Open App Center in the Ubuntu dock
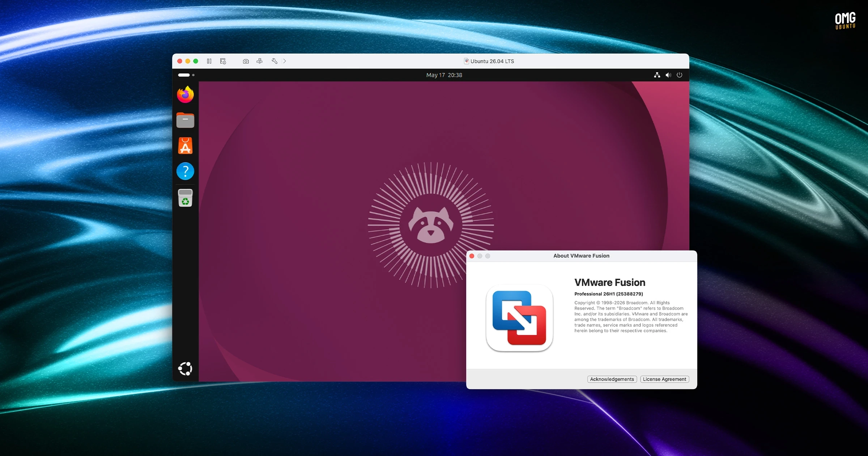Viewport: 868px width, 456px height. pyautogui.click(x=186, y=145)
